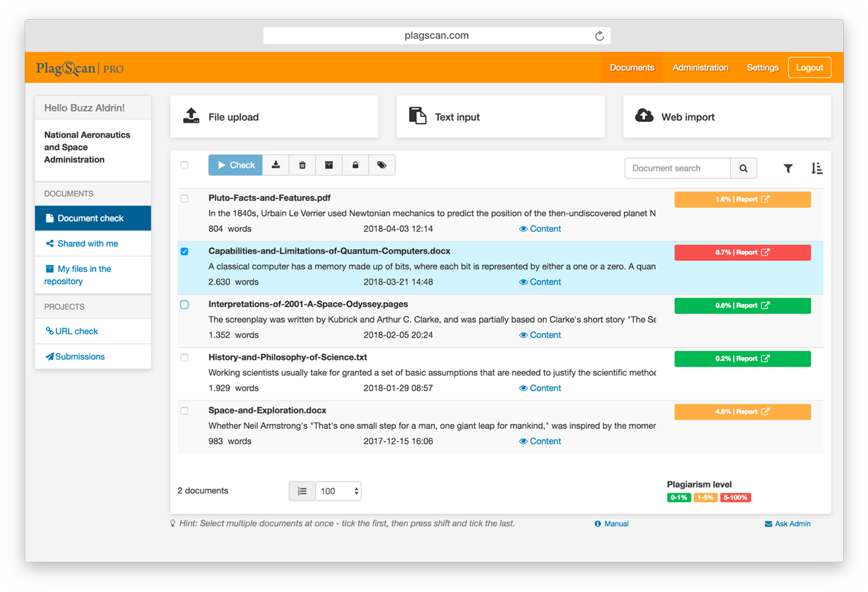Open the Administration menu
Viewport: 868px width, 592px height.
pyautogui.click(x=700, y=68)
